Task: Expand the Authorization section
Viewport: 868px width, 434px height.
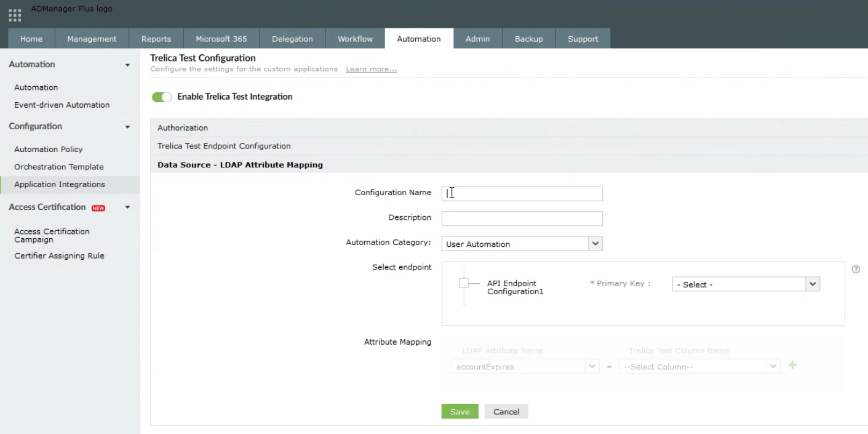Action: [509, 127]
